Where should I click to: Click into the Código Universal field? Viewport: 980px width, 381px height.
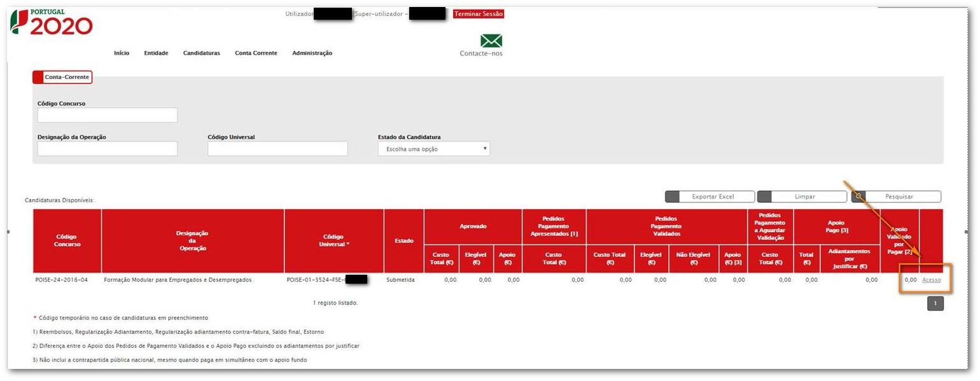point(277,149)
